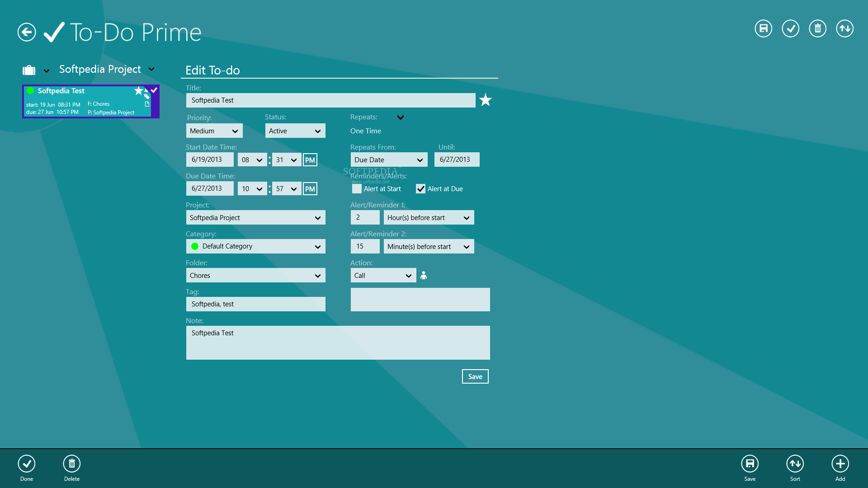This screenshot has width=868, height=488.
Task: Click Save in the bottom app bar
Action: pyautogui.click(x=750, y=468)
